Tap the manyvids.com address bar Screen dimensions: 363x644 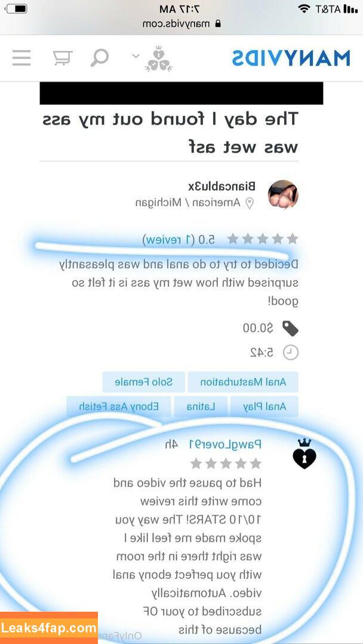181,24
